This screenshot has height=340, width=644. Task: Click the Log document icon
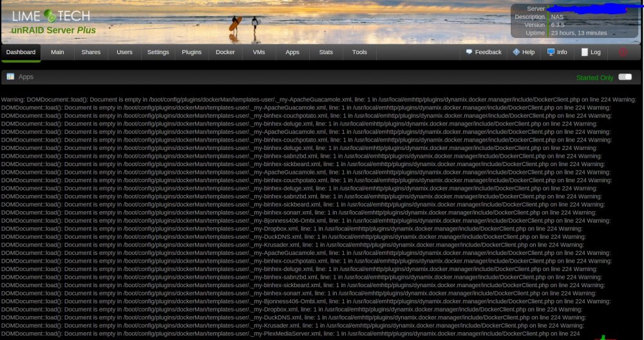coord(585,52)
